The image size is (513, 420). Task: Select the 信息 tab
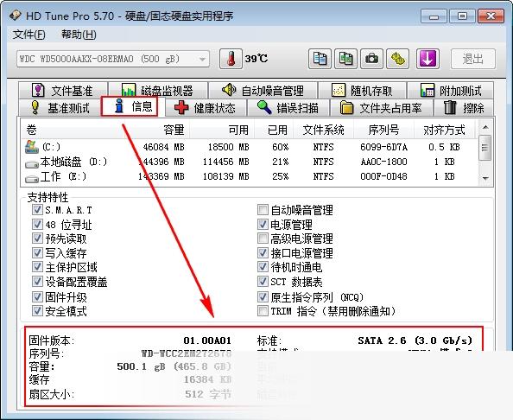(130, 106)
